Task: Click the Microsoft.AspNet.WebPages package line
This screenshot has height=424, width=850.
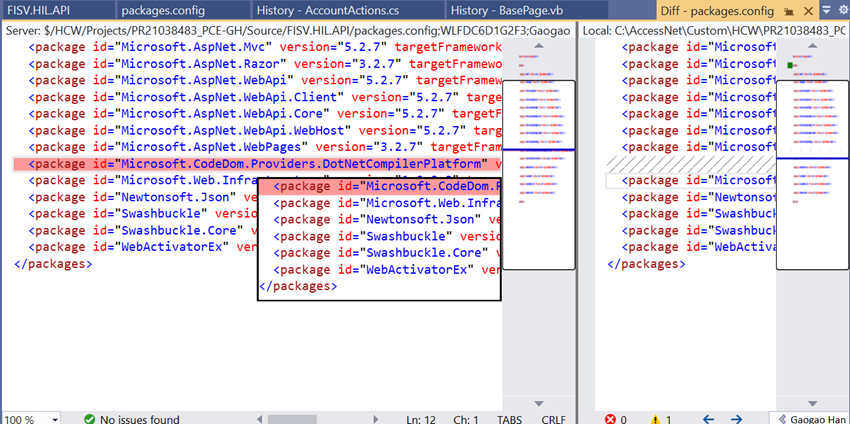Action: 265,147
